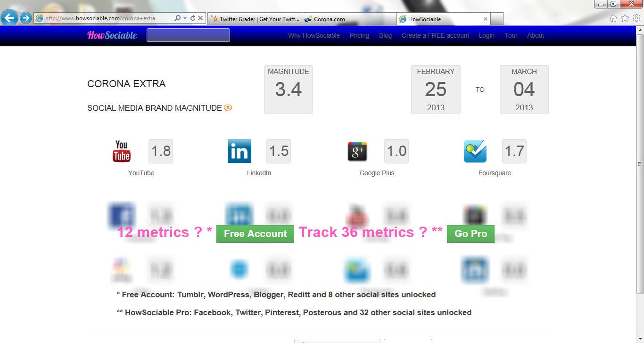This screenshot has width=644, height=343.
Task: Click the Foursquare logo icon
Action: point(475,151)
